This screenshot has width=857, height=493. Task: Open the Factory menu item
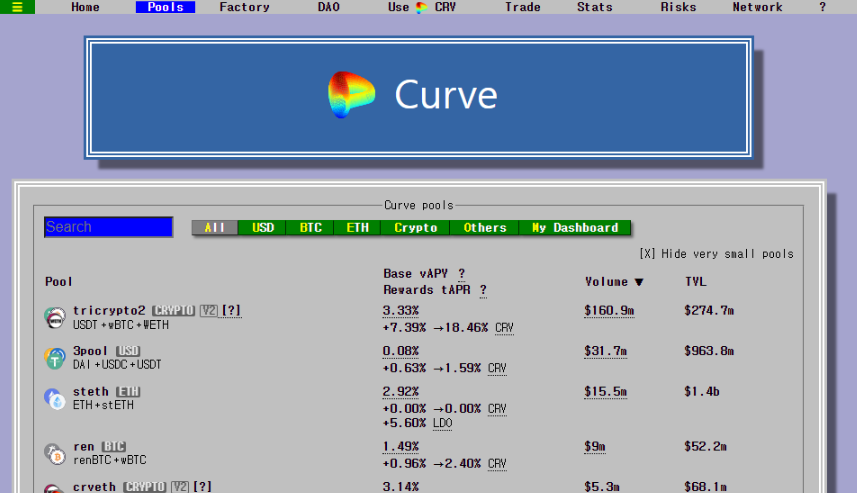point(244,7)
